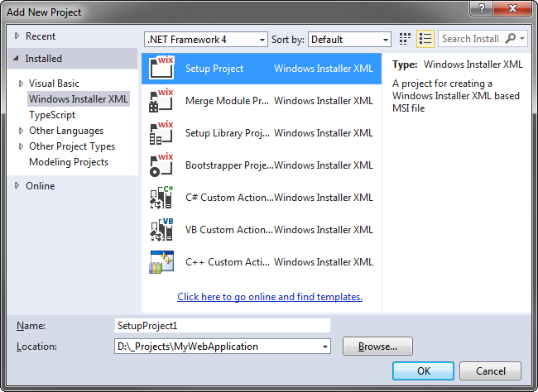Open the Location path dropdown arrow
This screenshot has height=392, width=538.
point(324,347)
